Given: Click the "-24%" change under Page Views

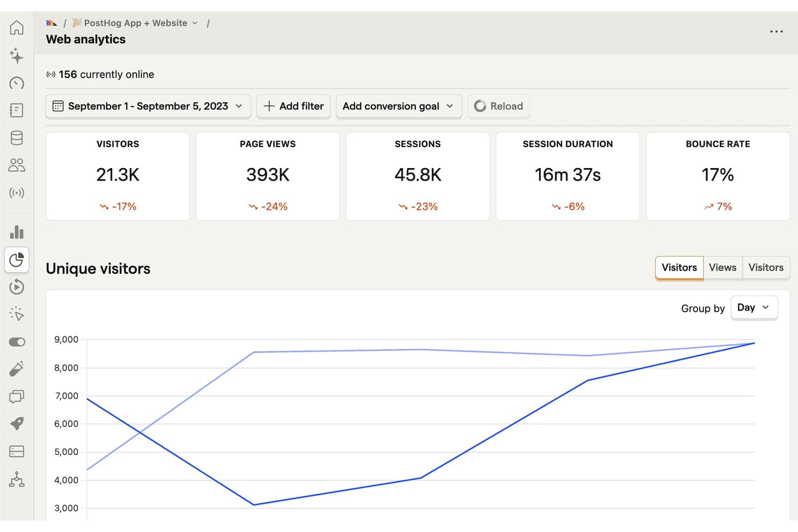Looking at the screenshot, I should pyautogui.click(x=274, y=206).
